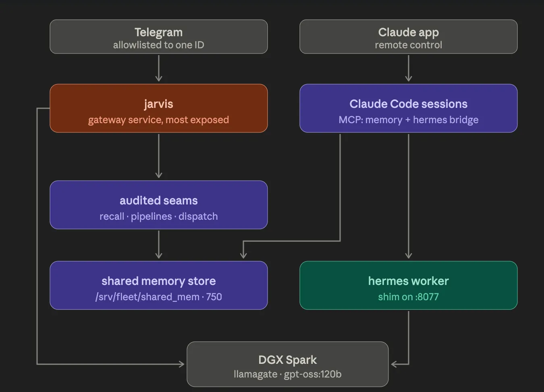This screenshot has width=544, height=392.
Task: Select the shared memory store node
Action: [159, 285]
